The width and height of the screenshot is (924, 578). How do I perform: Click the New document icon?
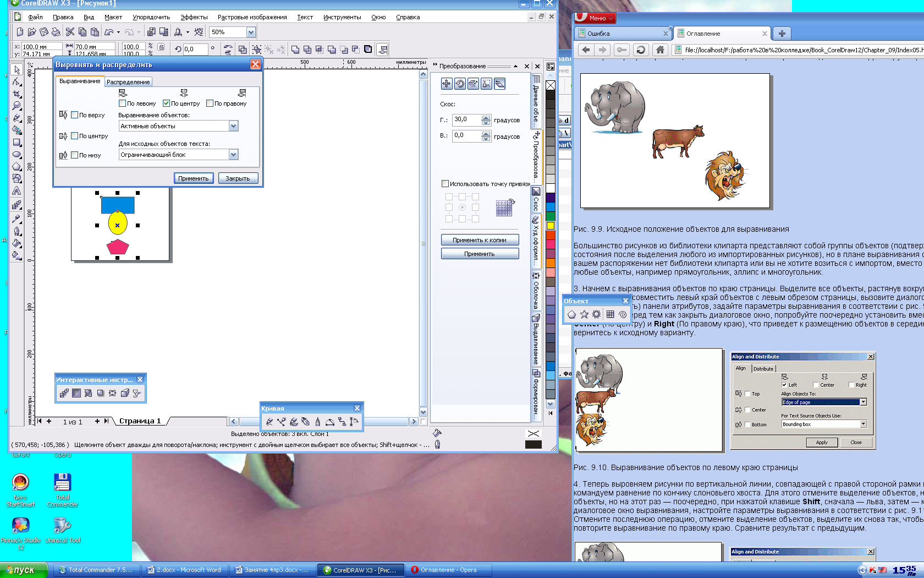pos(20,32)
